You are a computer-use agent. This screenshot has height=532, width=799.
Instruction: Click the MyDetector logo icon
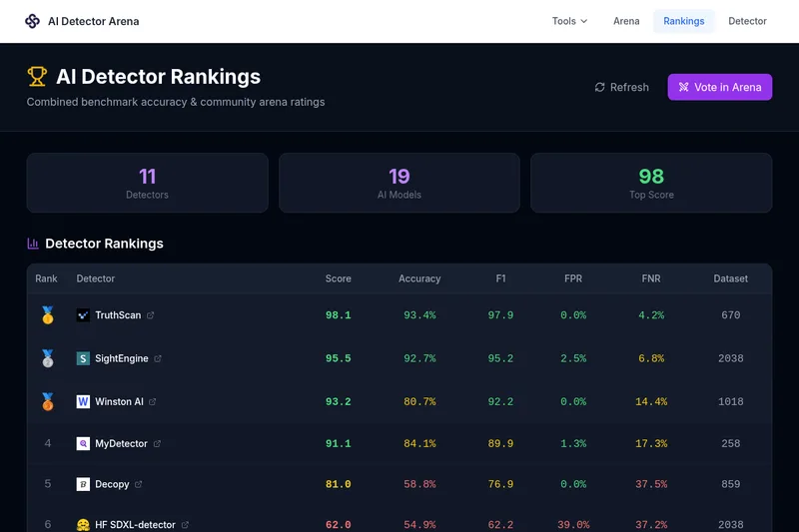point(83,443)
